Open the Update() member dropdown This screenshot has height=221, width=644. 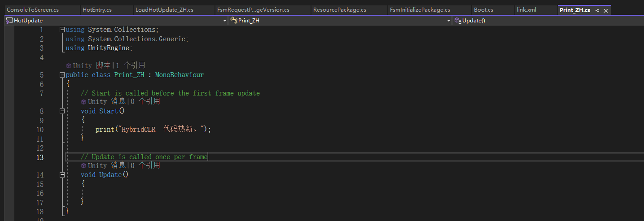point(548,20)
